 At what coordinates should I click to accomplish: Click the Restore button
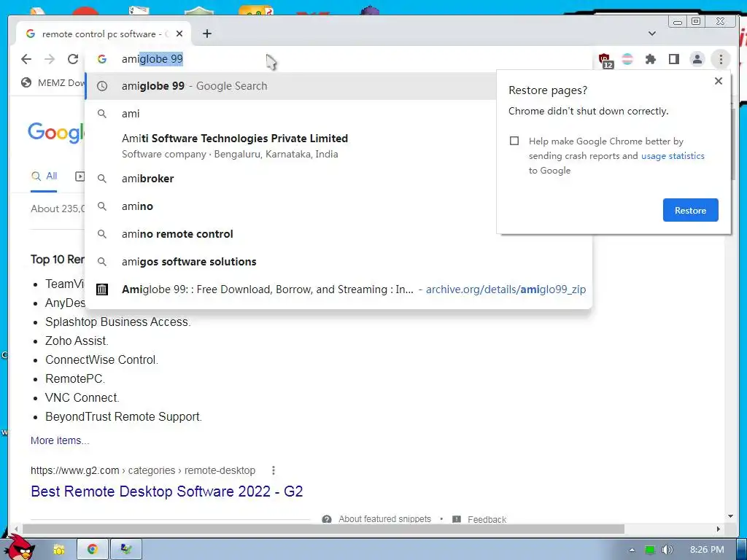coord(690,210)
